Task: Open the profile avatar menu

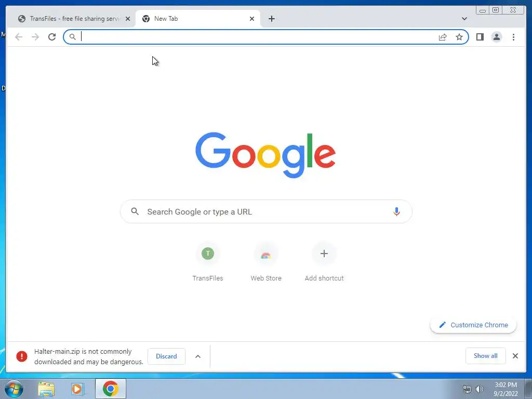Action: (496, 37)
